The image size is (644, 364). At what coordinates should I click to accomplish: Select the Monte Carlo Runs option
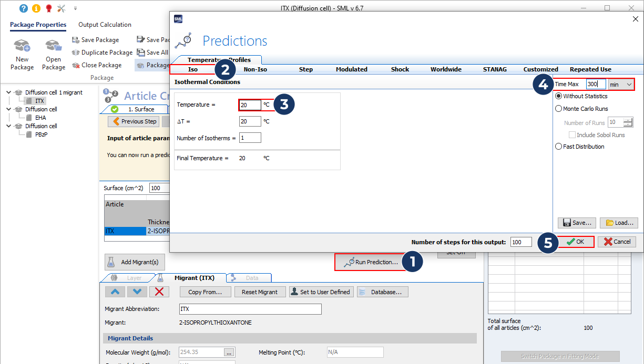pyautogui.click(x=559, y=109)
